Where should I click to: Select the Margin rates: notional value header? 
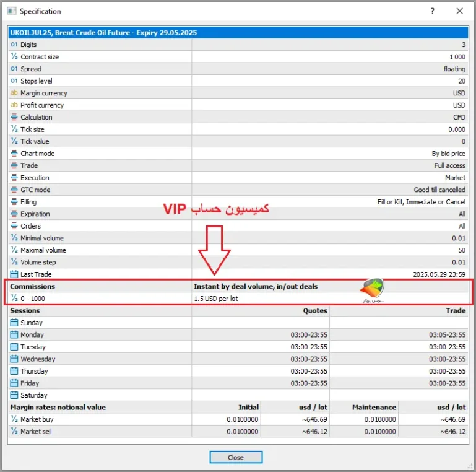click(58, 408)
